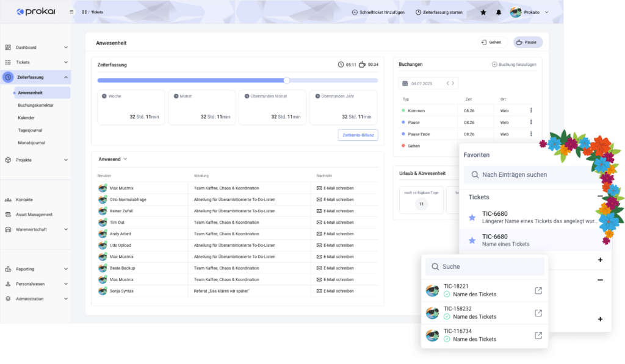The width and height of the screenshot is (625, 364).
Task: Open notifications bell icon
Action: [499, 12]
